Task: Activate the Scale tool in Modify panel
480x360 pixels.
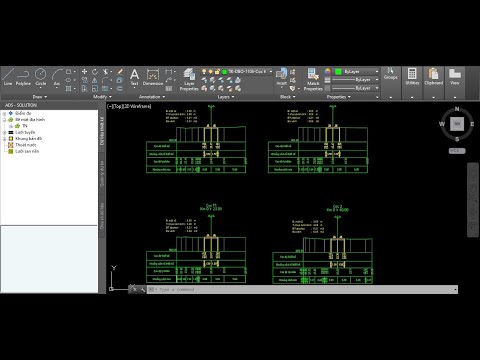Action: (x=95, y=88)
